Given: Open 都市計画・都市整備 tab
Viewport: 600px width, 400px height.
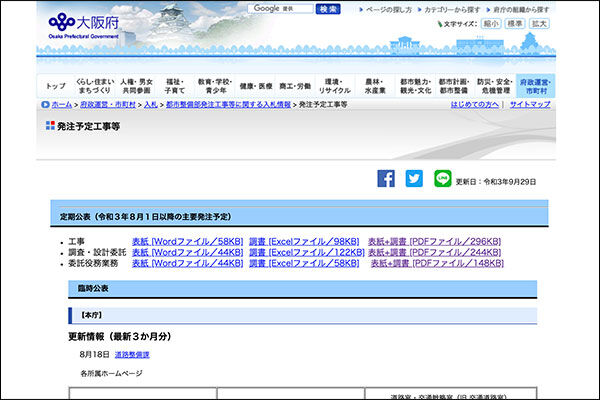Looking at the screenshot, I should tap(453, 86).
